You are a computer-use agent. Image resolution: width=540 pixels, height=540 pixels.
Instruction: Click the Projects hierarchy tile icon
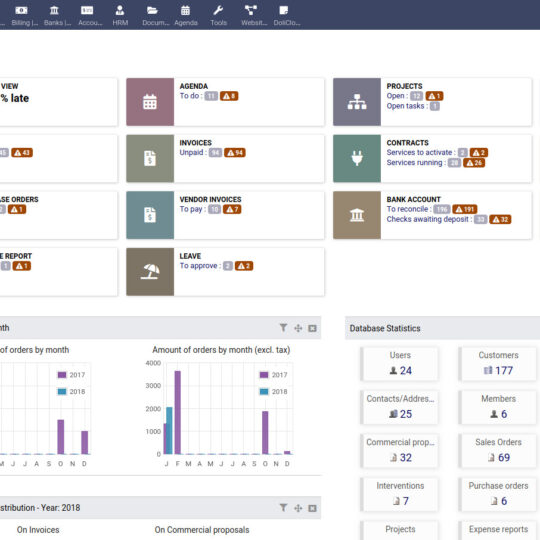pos(357,102)
